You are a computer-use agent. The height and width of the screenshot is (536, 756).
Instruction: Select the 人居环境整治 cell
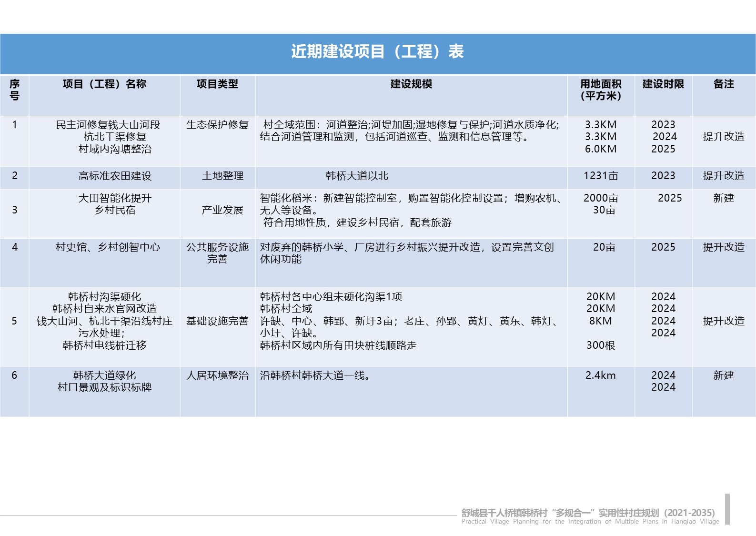[x=217, y=375]
